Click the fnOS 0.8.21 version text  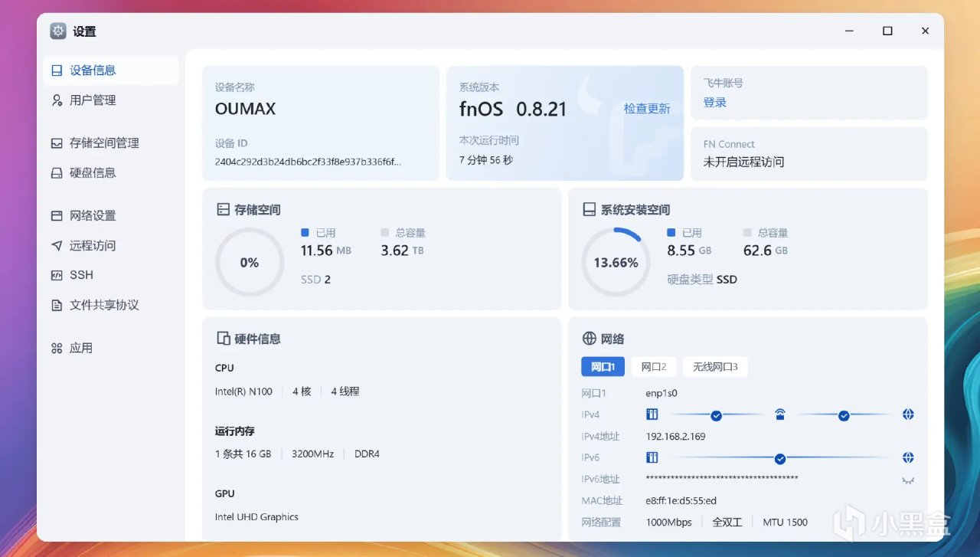click(513, 109)
